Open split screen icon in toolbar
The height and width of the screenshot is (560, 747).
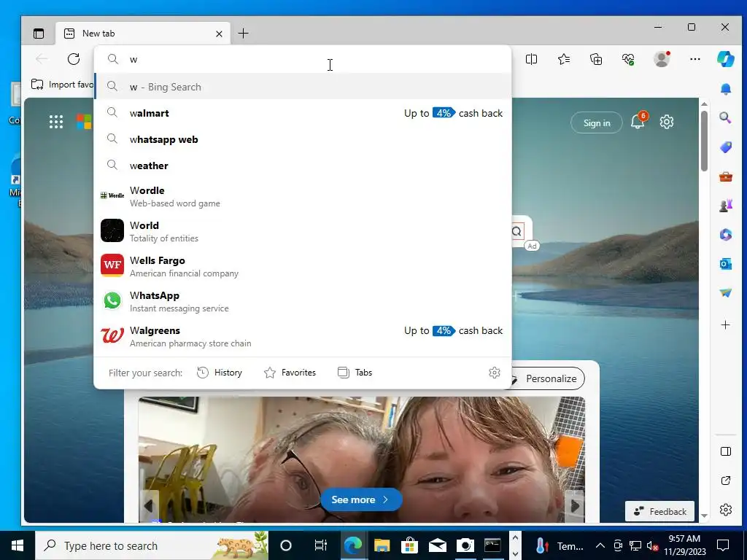531,59
